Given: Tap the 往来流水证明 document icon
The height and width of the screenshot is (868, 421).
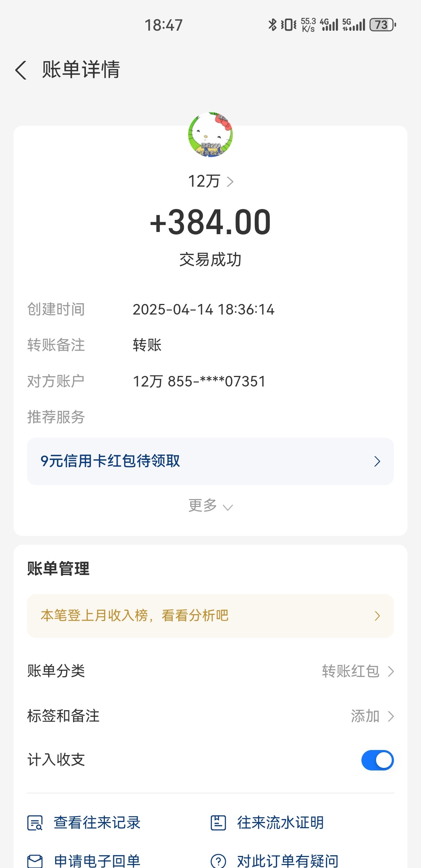Looking at the screenshot, I should 218,823.
